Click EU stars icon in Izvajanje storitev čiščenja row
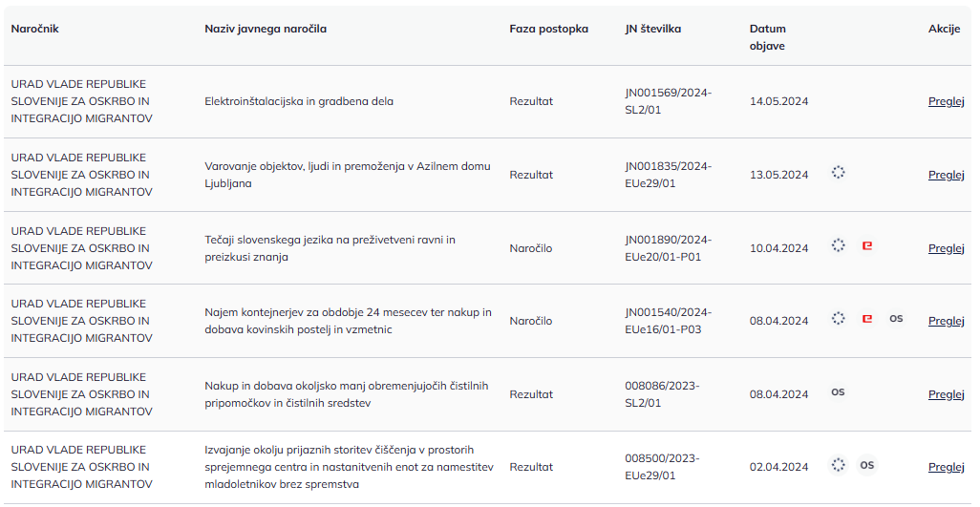The image size is (980, 507). click(838, 465)
